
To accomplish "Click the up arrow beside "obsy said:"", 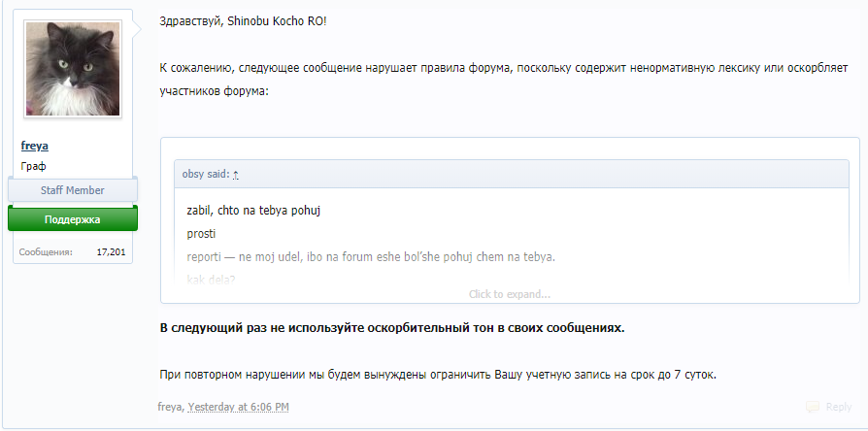I will point(236,175).
